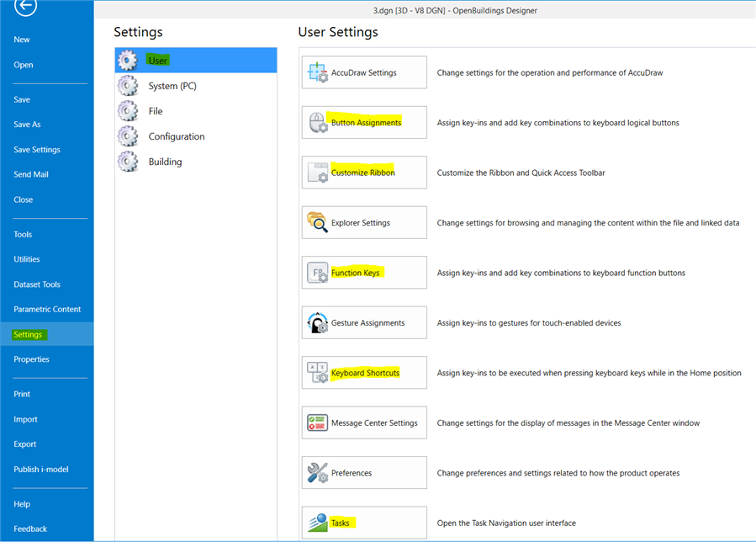
Task: Open Gesture Assignments settings
Action: click(x=364, y=322)
